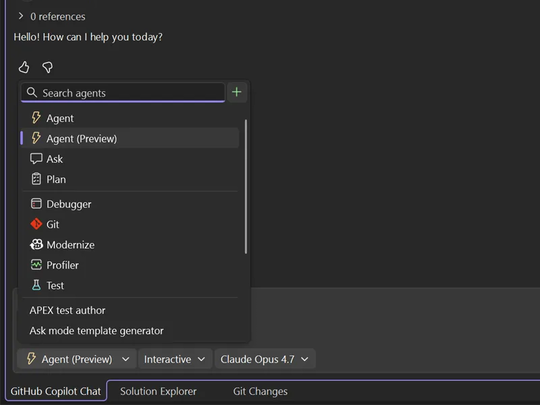The width and height of the screenshot is (540, 405).
Task: Click the thumbs up feedback icon
Action: click(x=24, y=67)
